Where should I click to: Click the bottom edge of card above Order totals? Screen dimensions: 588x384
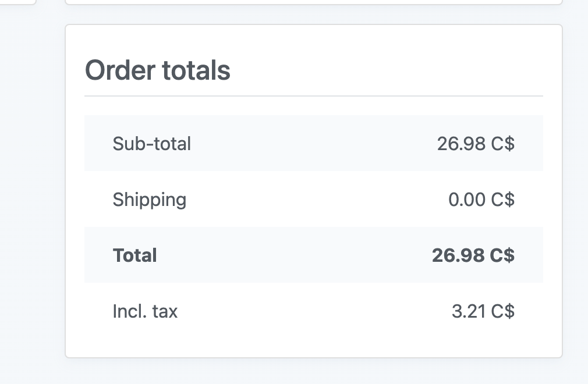coord(313,3)
